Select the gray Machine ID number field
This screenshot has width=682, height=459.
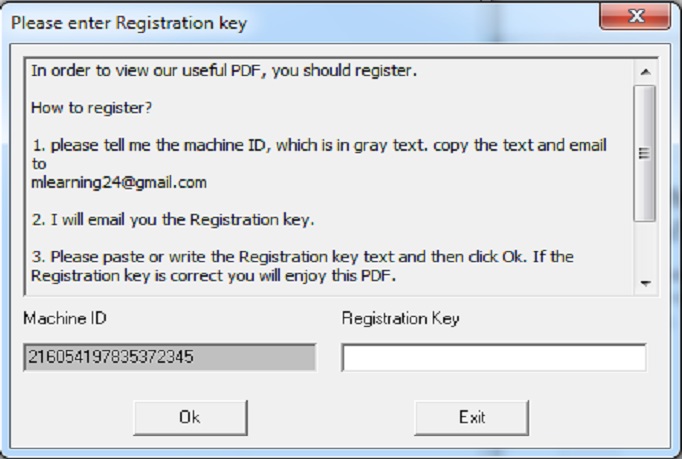coord(169,357)
